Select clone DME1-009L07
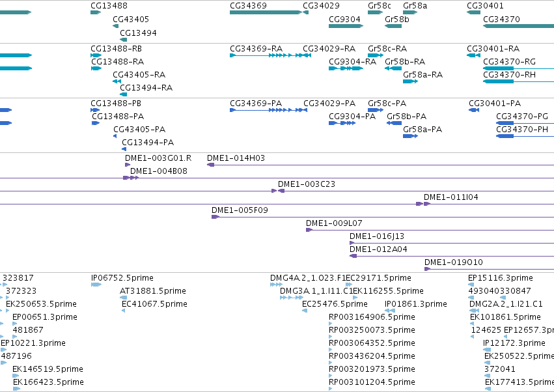This screenshot has height=392, width=554. [334, 224]
